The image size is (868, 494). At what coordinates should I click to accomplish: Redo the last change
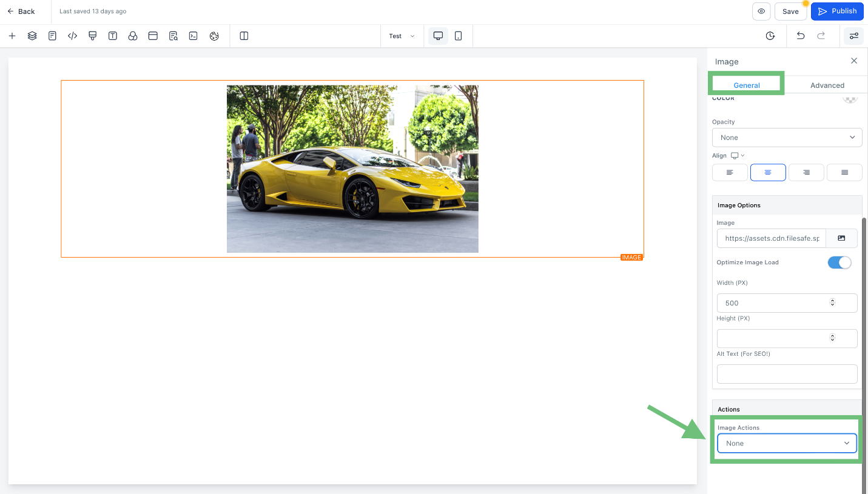pyautogui.click(x=821, y=36)
